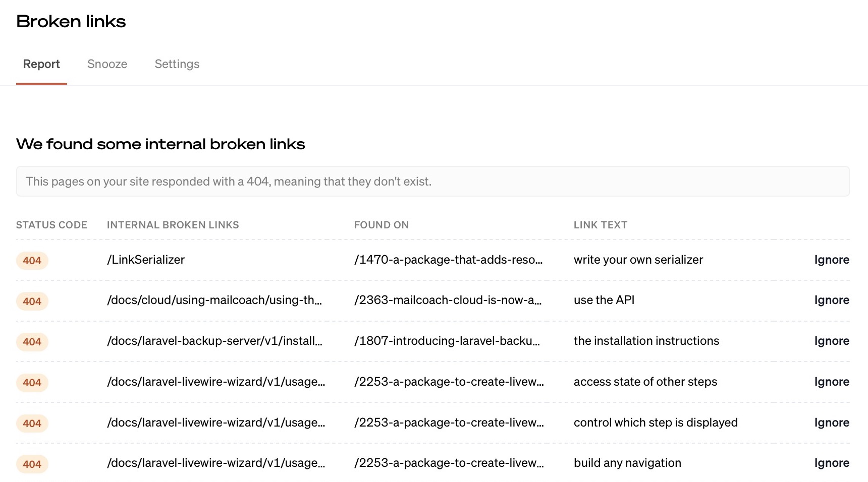Click the 404 badge in /LinkSerializer row
The width and height of the screenshot is (868, 482).
tap(32, 261)
